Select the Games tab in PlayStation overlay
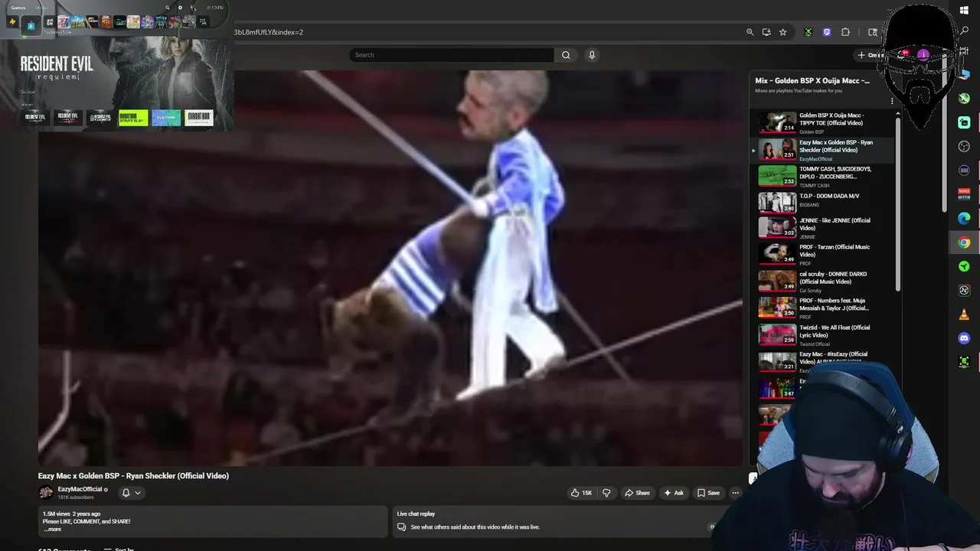The height and width of the screenshot is (551, 980). (18, 8)
